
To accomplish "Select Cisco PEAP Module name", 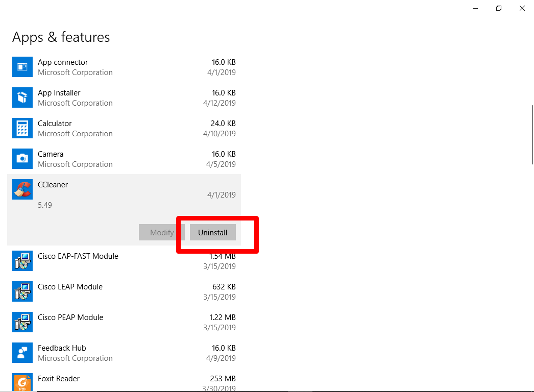I will pos(70,318).
